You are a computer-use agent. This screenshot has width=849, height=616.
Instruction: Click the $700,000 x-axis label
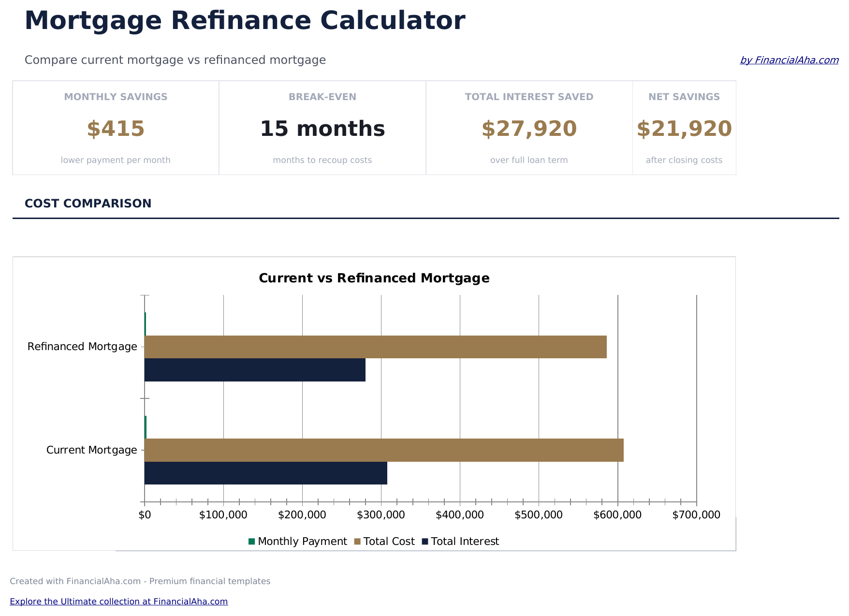point(696,515)
